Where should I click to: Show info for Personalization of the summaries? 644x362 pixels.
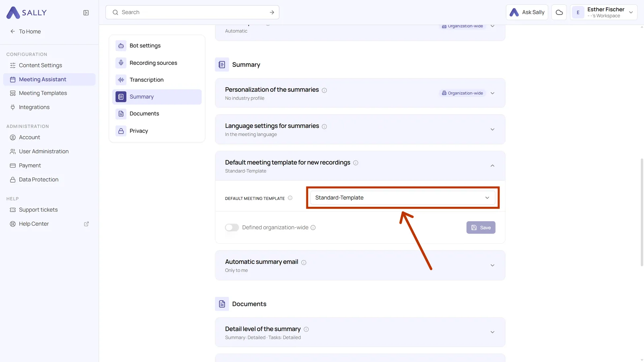pyautogui.click(x=324, y=90)
